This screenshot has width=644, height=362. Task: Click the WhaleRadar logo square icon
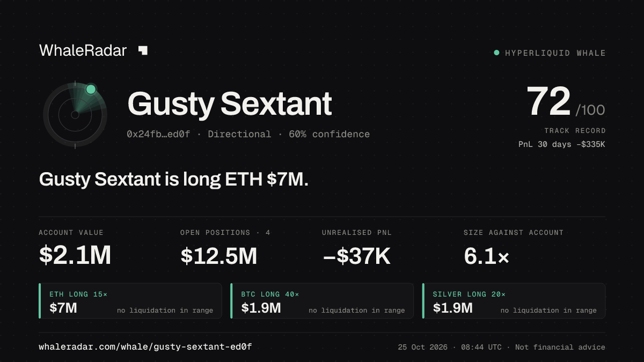143,50
